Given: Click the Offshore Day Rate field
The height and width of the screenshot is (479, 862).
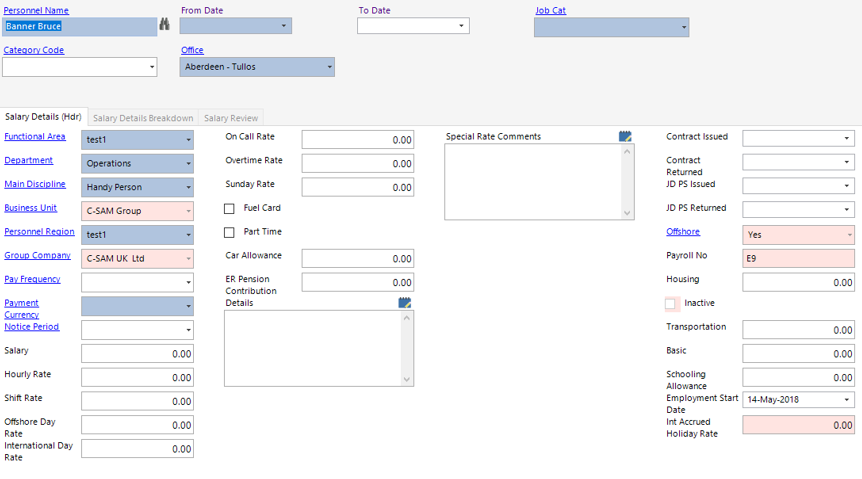Looking at the screenshot, I should pyautogui.click(x=137, y=425).
